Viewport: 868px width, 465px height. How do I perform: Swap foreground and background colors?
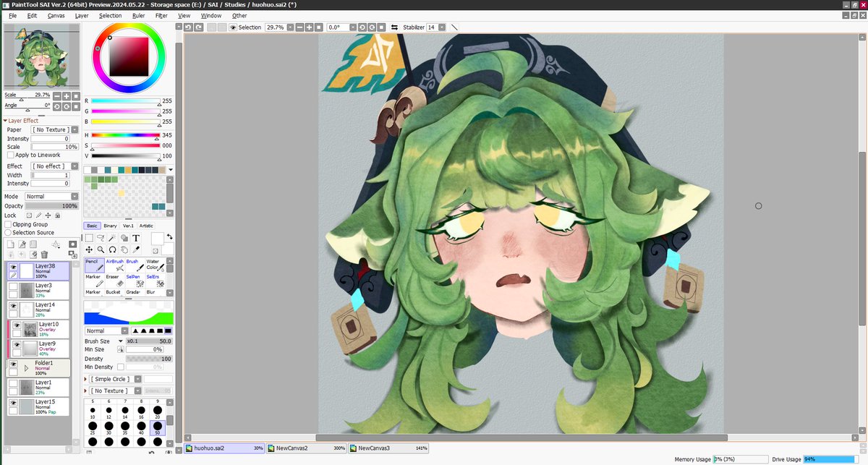tap(169, 236)
